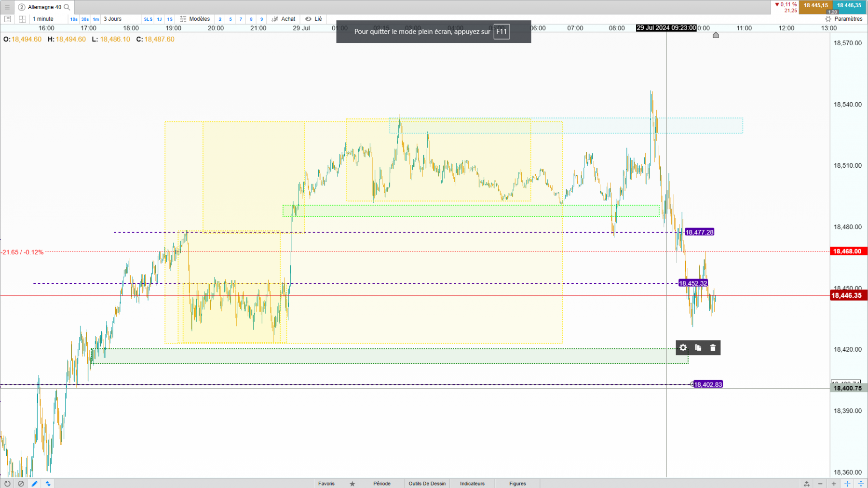The width and height of the screenshot is (868, 488).
Task: Open the list panel icon in toolbar
Action: click(x=8, y=19)
